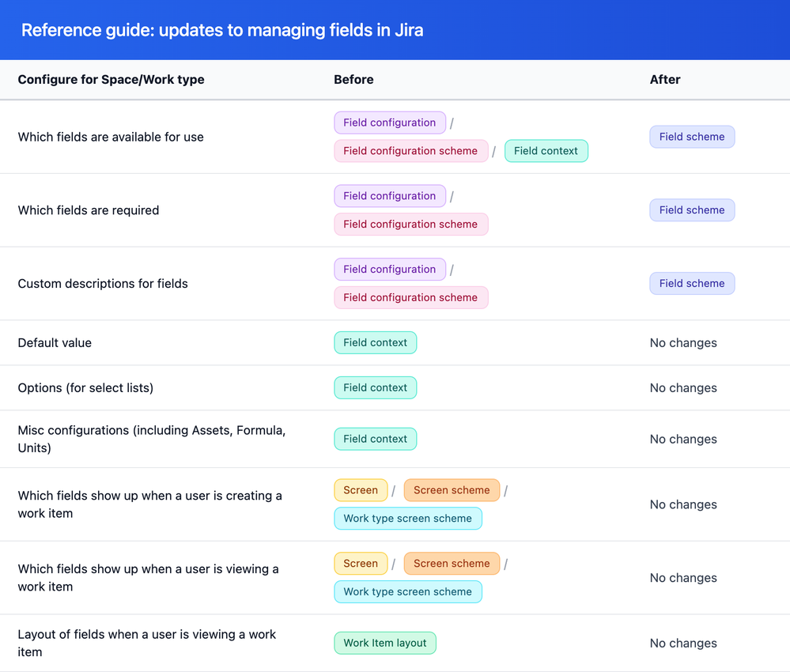790x672 pixels.
Task: Select the Field context tag for Misc configurations
Action: (x=375, y=439)
